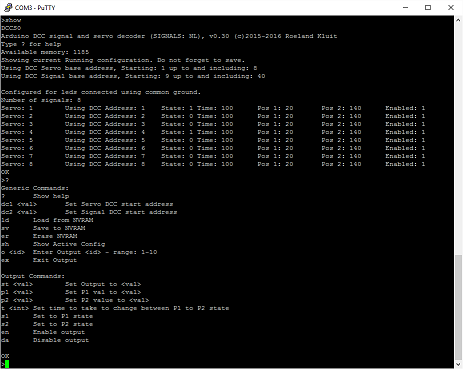Click 'Set Output to <val>' text

(103, 284)
